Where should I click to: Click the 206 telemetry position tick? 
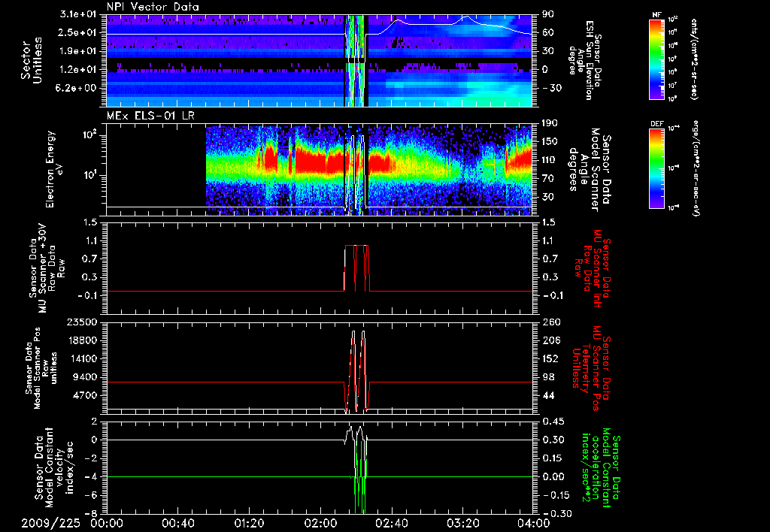(x=552, y=340)
